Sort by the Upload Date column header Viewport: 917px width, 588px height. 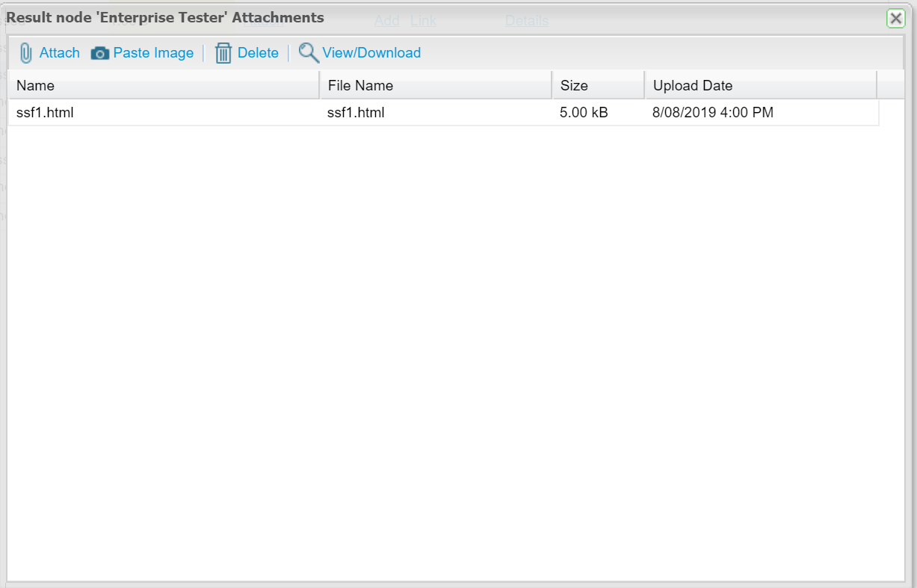(759, 85)
